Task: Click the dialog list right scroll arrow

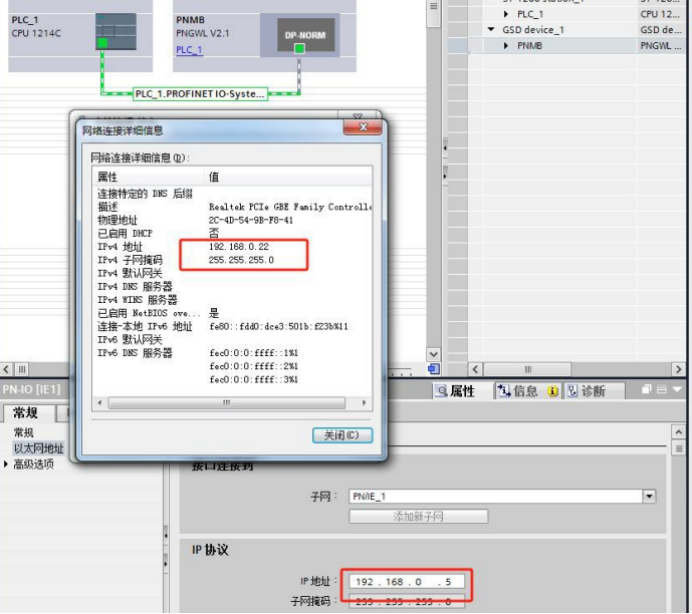Action: pyautogui.click(x=364, y=403)
